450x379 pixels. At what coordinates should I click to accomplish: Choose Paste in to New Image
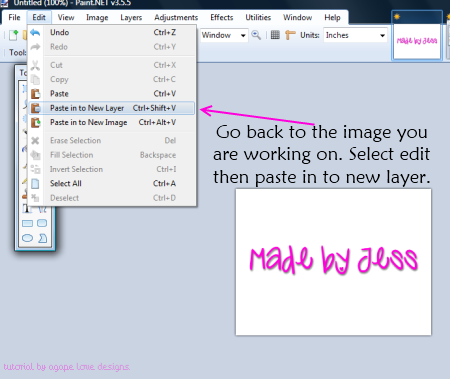[112, 122]
